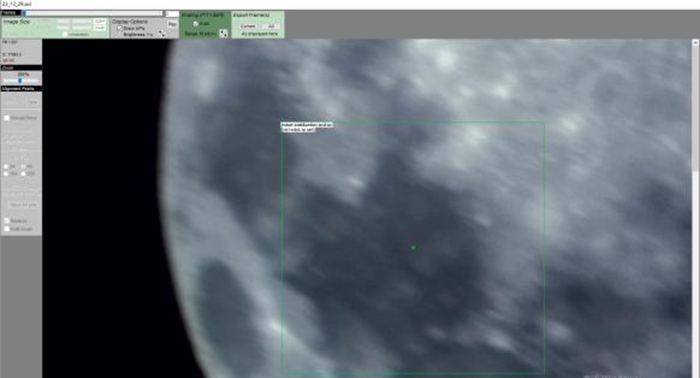This screenshot has width=700, height=378.
Task: Toggle the Multi-Scale checkbox
Action: pos(7,228)
